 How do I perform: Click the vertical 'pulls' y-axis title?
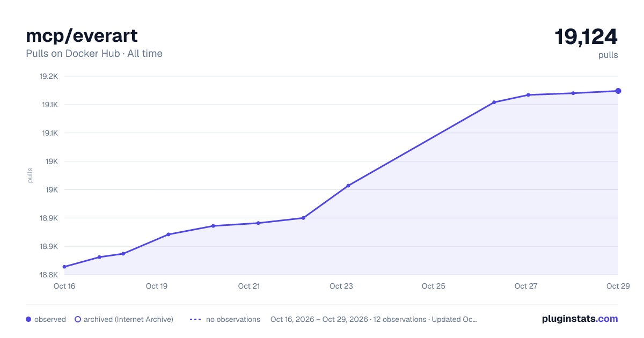pyautogui.click(x=30, y=175)
